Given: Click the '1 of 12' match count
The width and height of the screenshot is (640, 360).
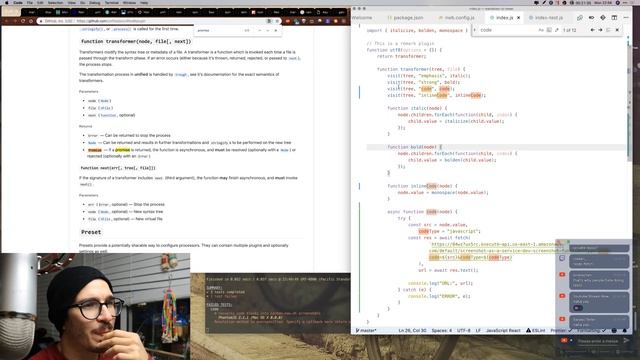Looking at the screenshot, I should tap(570, 30).
